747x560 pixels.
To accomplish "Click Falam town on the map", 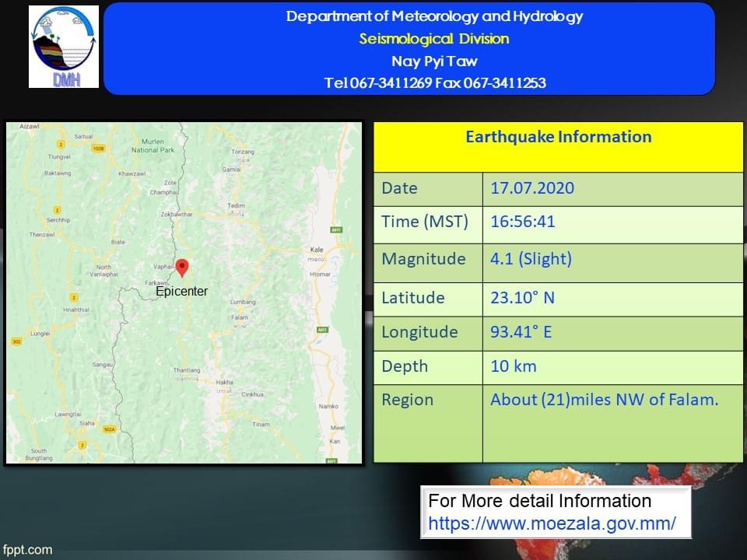I will (x=240, y=317).
